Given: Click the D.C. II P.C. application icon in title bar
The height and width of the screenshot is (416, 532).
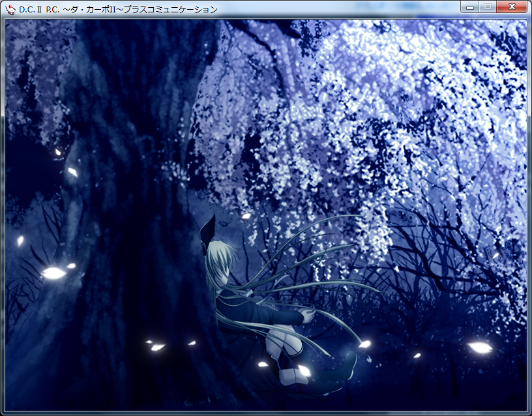Looking at the screenshot, I should (10, 10).
